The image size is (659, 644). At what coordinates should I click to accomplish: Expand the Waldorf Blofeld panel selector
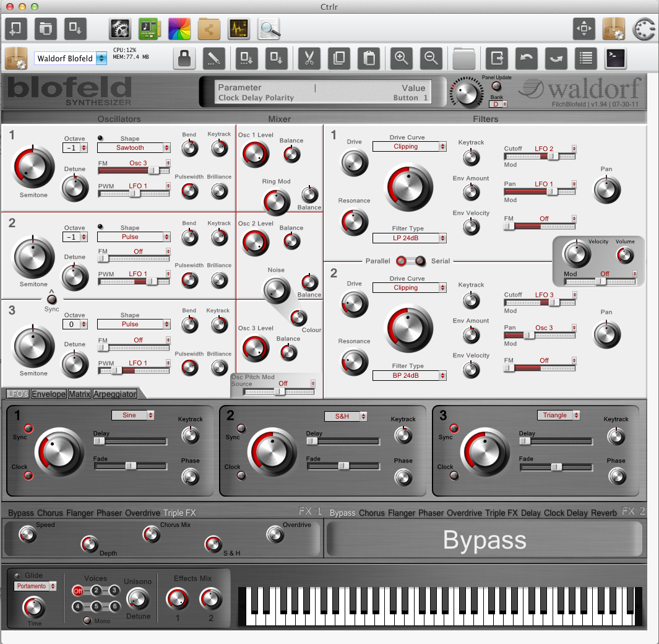tap(101, 59)
